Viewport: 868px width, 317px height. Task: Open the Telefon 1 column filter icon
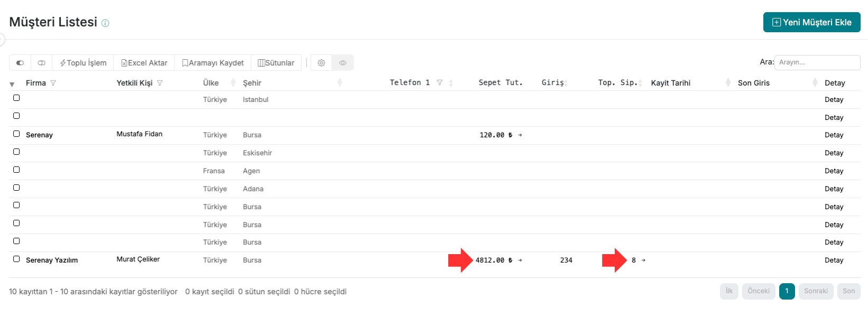click(439, 82)
